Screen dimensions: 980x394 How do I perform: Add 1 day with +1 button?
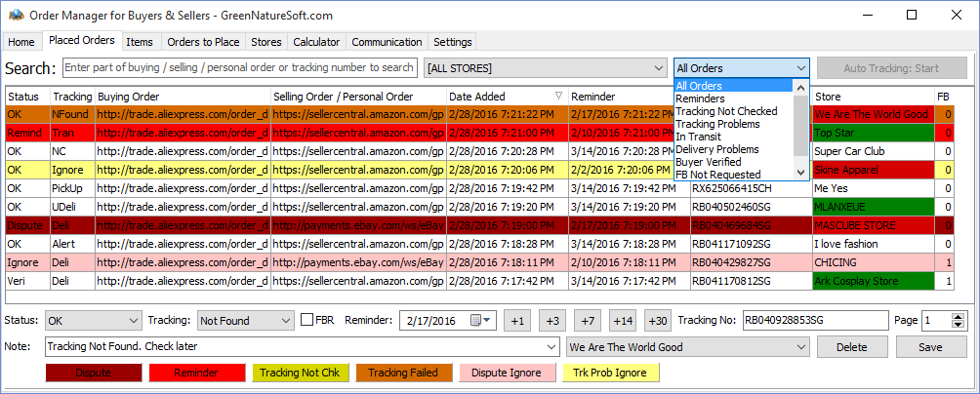click(x=517, y=321)
